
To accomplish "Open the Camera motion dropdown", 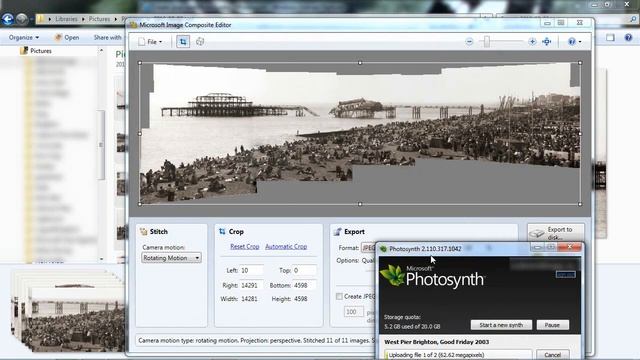I will click(171, 258).
